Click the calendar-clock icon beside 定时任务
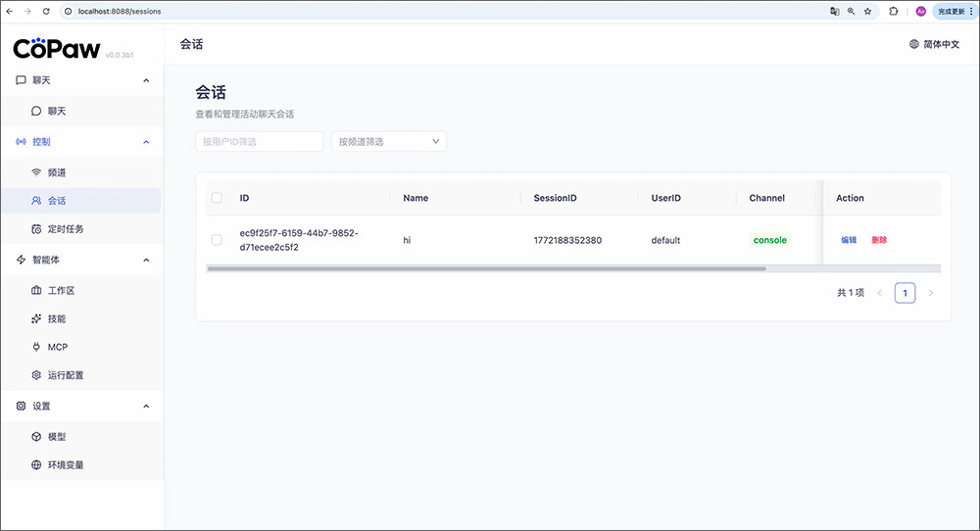This screenshot has height=531, width=980. 36,228
